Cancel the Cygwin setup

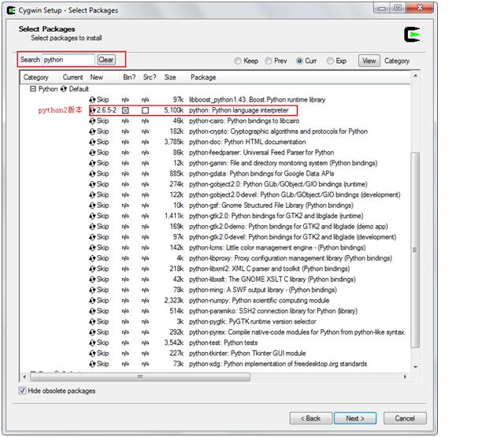coord(405,418)
